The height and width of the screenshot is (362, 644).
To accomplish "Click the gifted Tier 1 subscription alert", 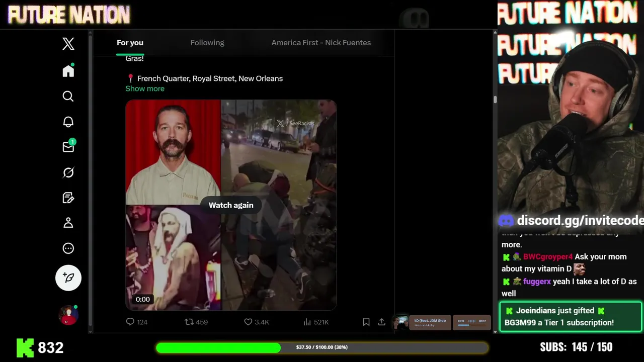I will [x=571, y=317].
